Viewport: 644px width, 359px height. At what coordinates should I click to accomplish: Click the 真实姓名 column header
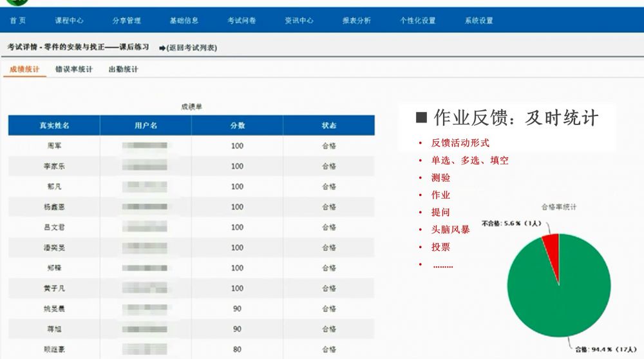pos(54,126)
